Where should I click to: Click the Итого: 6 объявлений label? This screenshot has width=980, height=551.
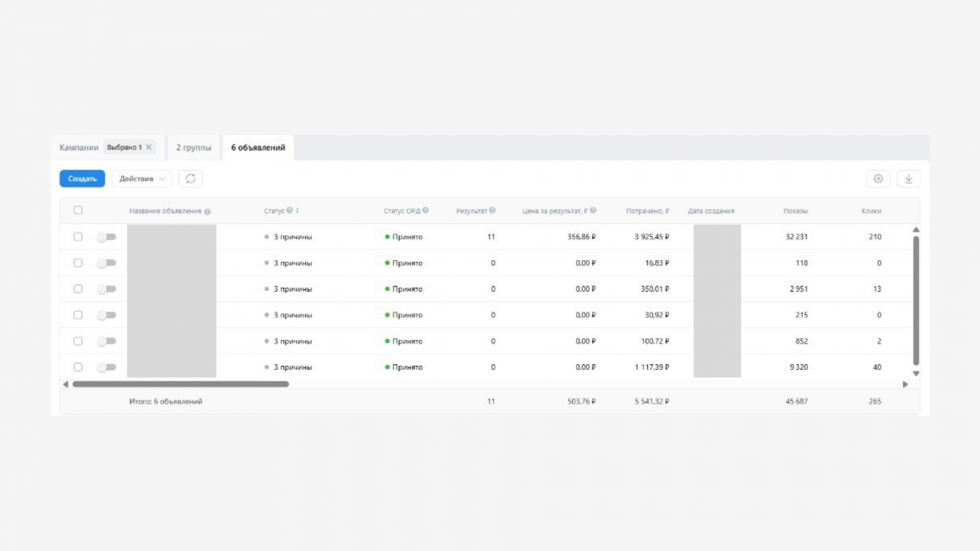[165, 402]
